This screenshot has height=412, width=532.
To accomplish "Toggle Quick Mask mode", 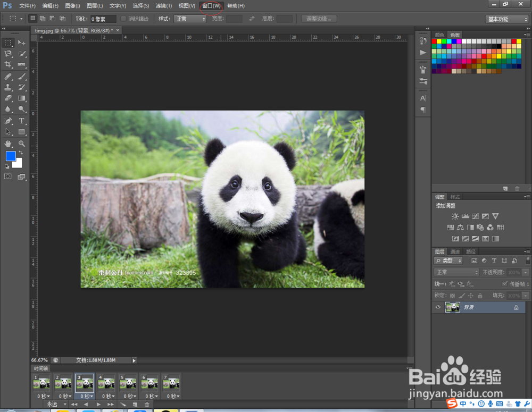I will coord(7,176).
